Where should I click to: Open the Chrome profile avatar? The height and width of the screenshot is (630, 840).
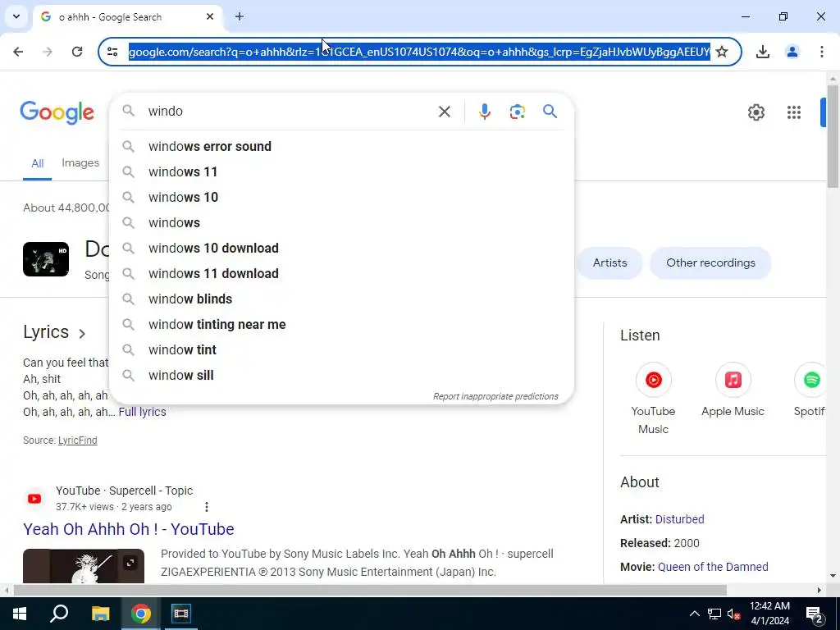point(792,52)
